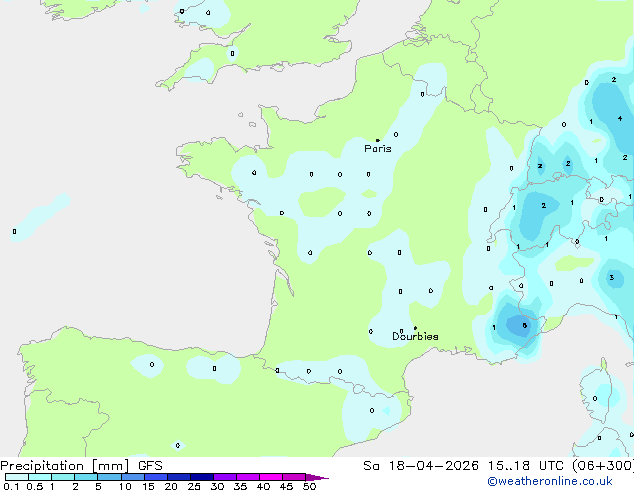Screen dimensions: 634x490
Task: Click the '3' precipitation value over Italy
Action: click(612, 277)
